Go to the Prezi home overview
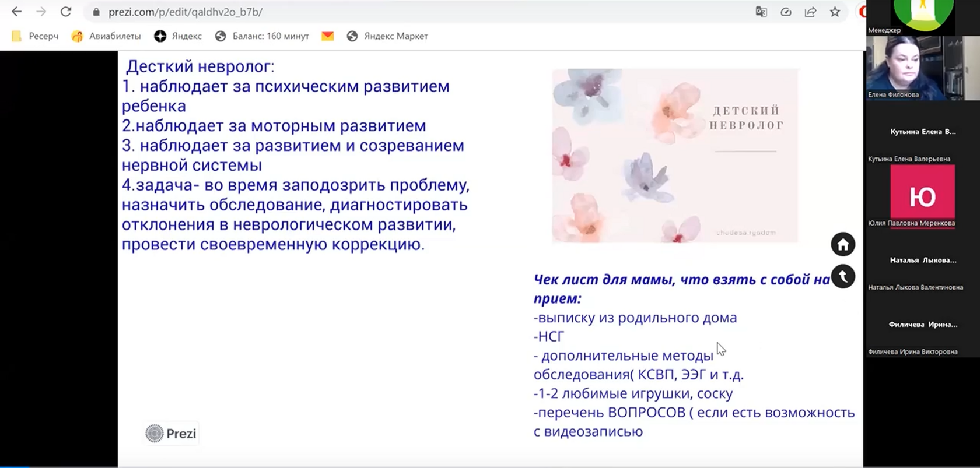 point(843,245)
